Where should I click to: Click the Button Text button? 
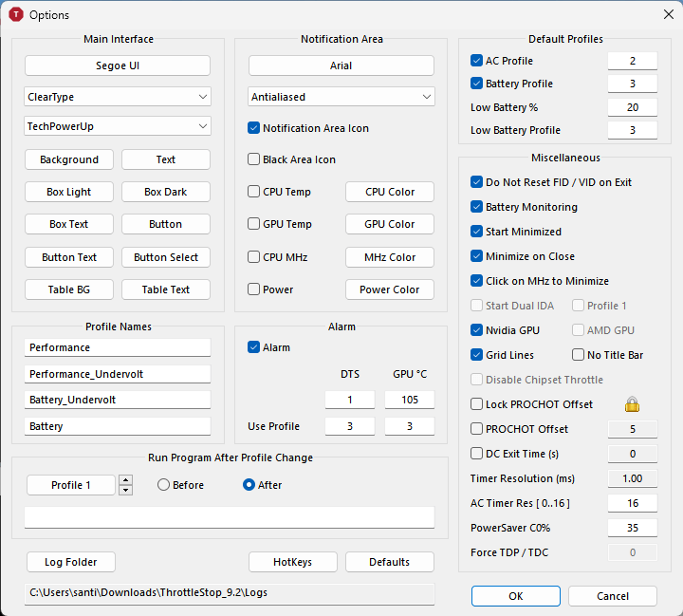pos(69,257)
